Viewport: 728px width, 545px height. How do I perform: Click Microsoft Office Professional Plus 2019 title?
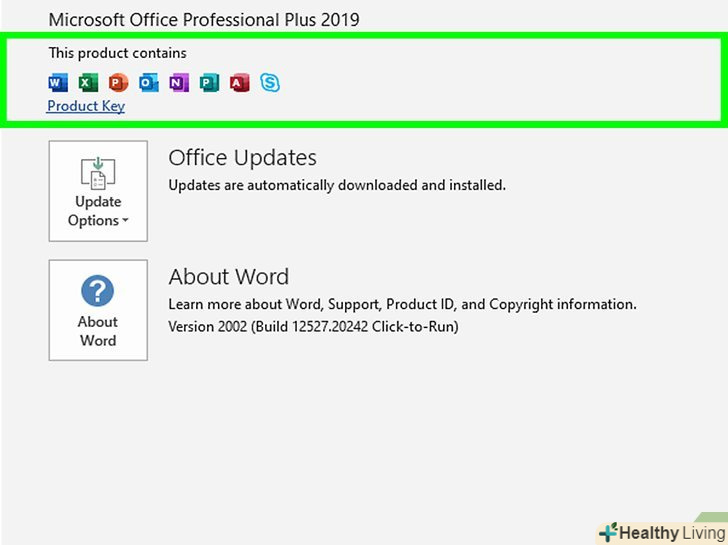coord(204,19)
